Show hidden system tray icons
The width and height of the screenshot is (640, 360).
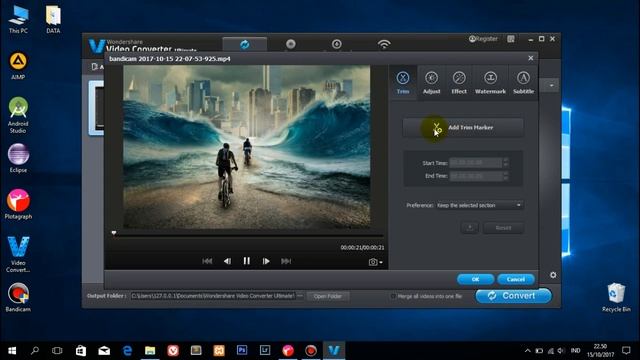(x=527, y=351)
